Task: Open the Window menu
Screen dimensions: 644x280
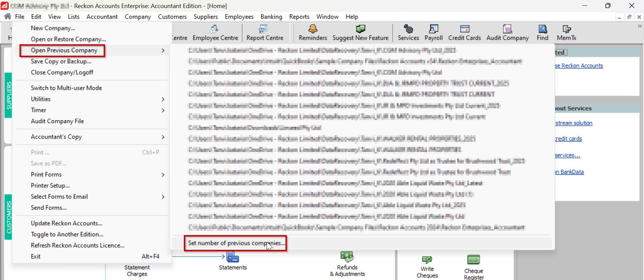Action: [327, 16]
